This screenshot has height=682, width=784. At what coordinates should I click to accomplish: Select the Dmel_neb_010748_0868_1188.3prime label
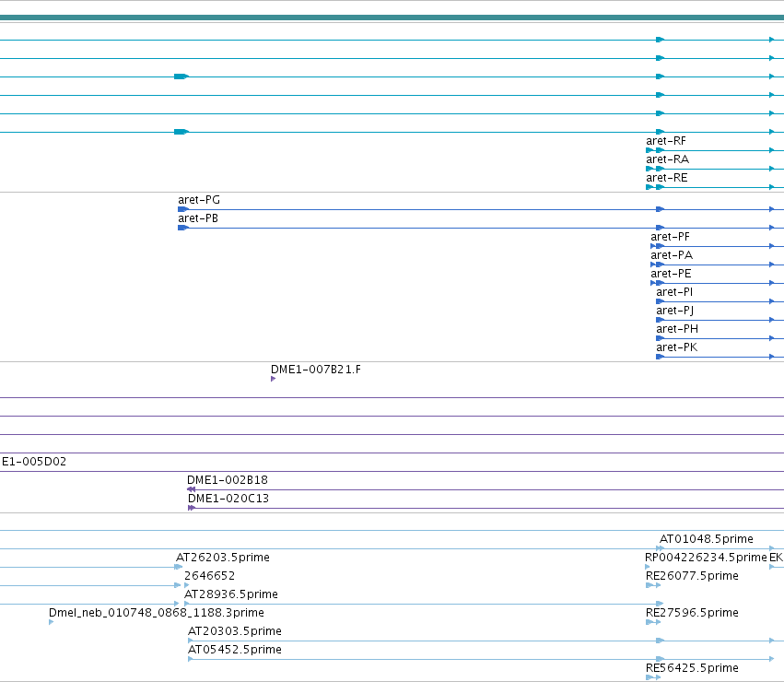[157, 613]
